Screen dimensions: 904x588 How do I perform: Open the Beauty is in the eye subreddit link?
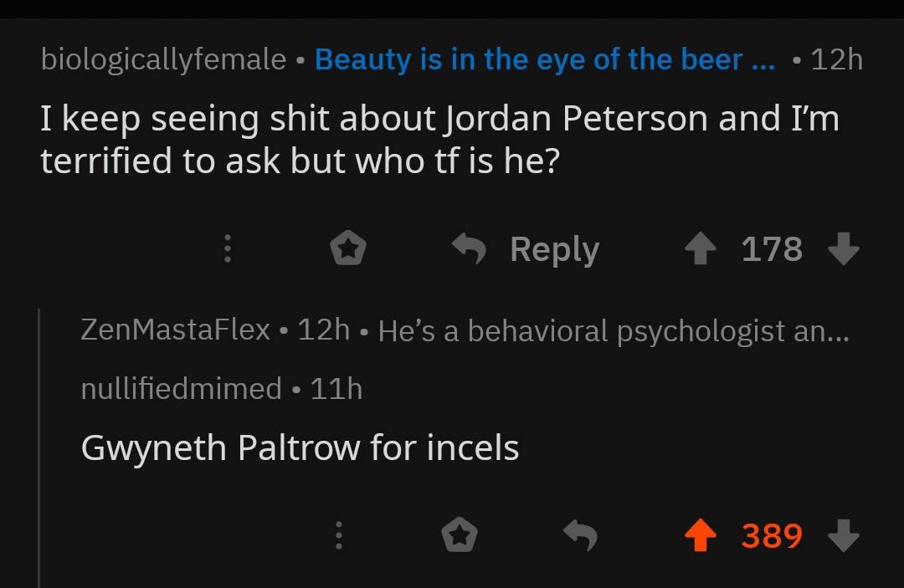544,59
